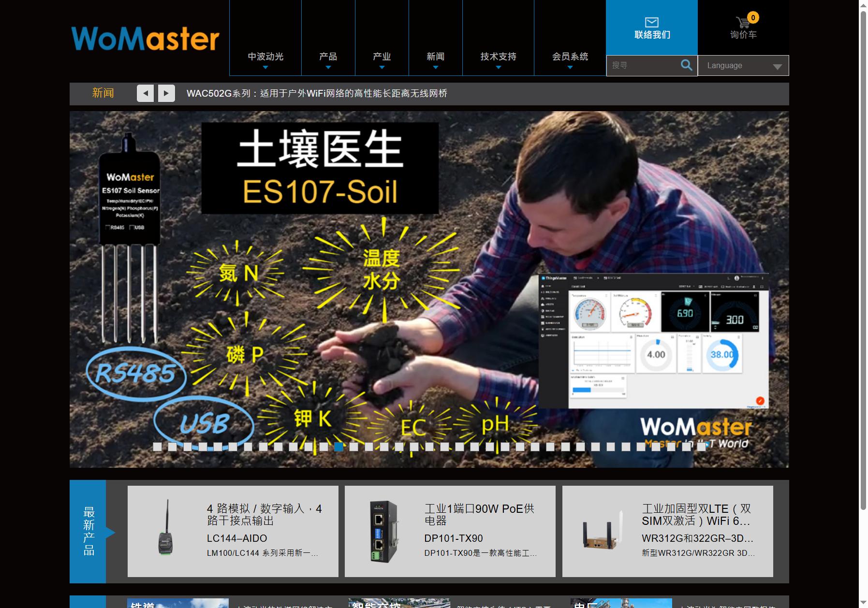The image size is (868, 608).
Task: Open the 工业1端口90W PoE供电器 title
Action: pos(480,514)
